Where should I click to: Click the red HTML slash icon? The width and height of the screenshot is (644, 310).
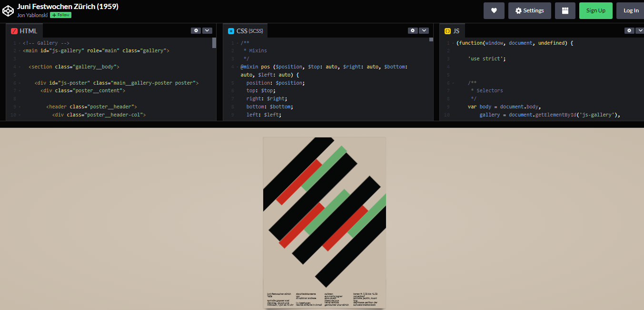tap(14, 31)
